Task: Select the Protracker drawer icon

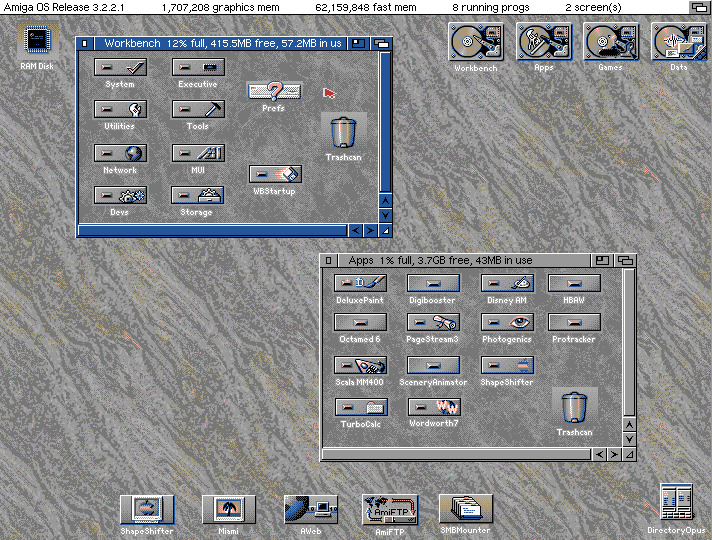Action: 574,322
